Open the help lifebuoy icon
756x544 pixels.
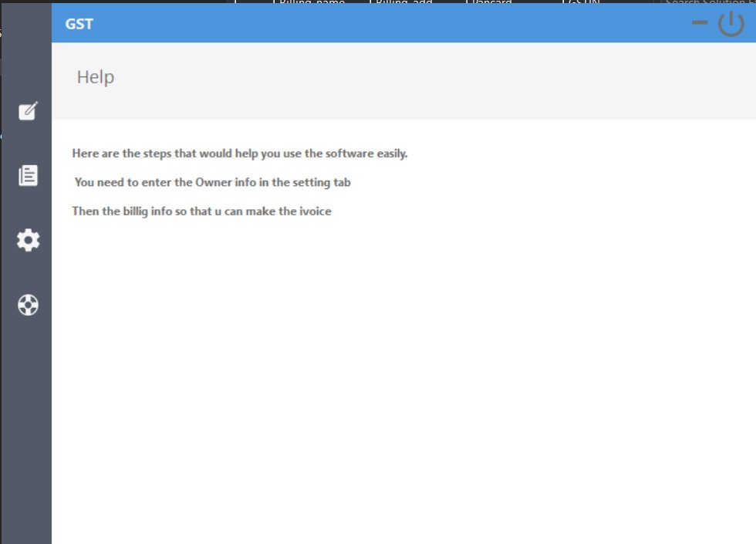(x=28, y=305)
